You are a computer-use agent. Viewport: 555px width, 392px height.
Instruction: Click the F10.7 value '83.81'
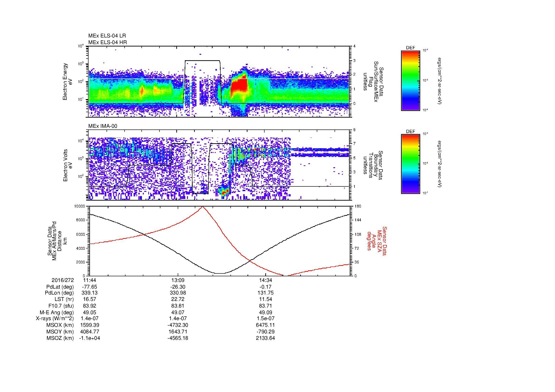coord(178,306)
